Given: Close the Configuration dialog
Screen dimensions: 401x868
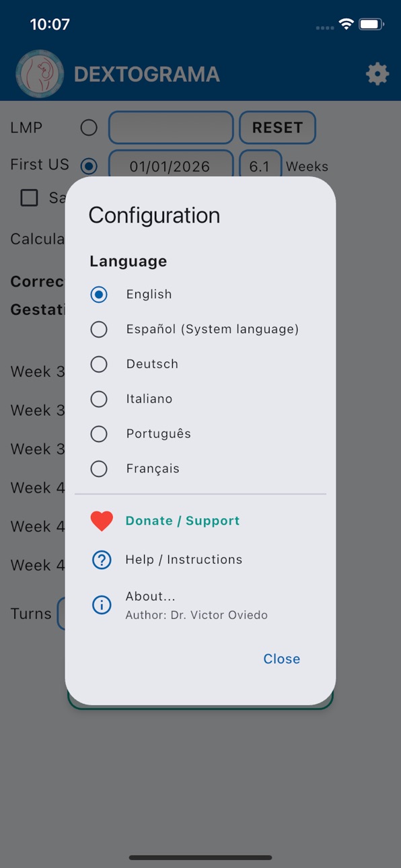Looking at the screenshot, I should click(282, 659).
